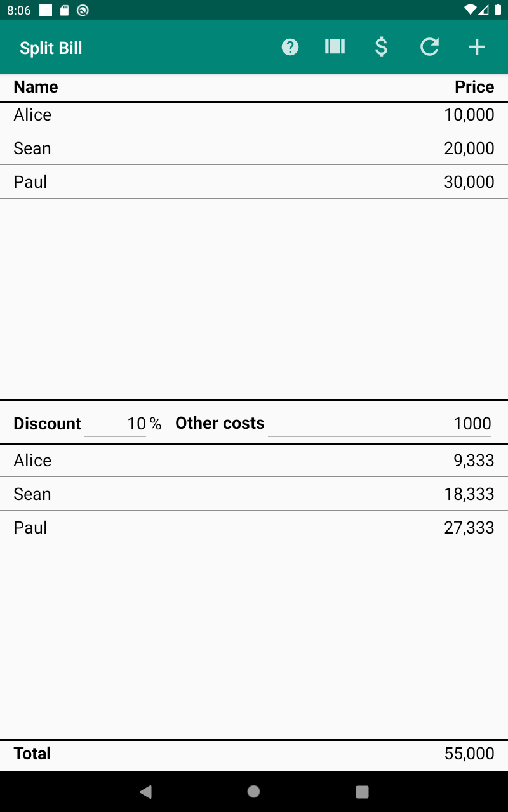Edit the Discount percentage field
508x812 pixels.
tap(116, 424)
